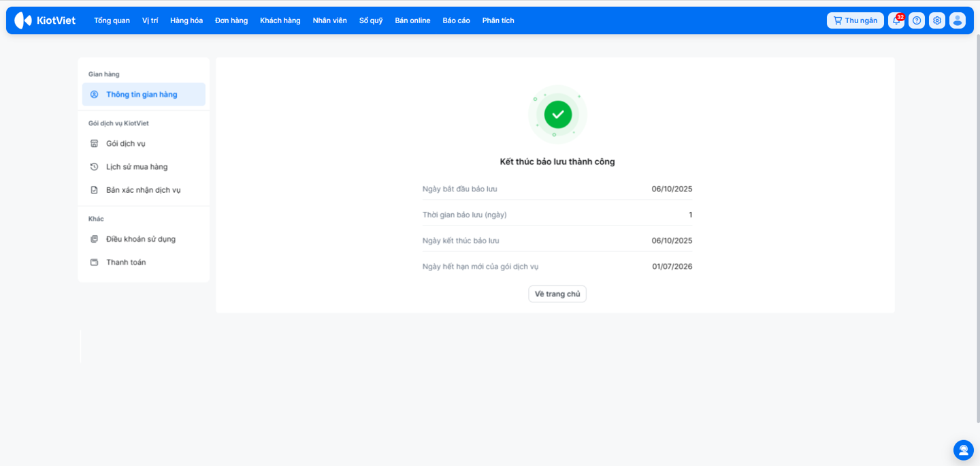This screenshot has width=980, height=466.
Task: Open the Khách hàng menu
Action: [280, 20]
